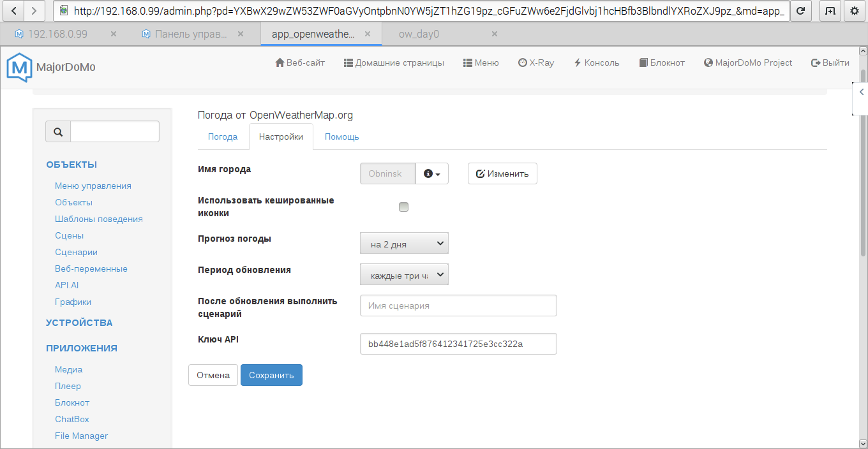Image resolution: width=868 pixels, height=449 pixels.
Task: Open the Консоль item
Action: (x=597, y=63)
